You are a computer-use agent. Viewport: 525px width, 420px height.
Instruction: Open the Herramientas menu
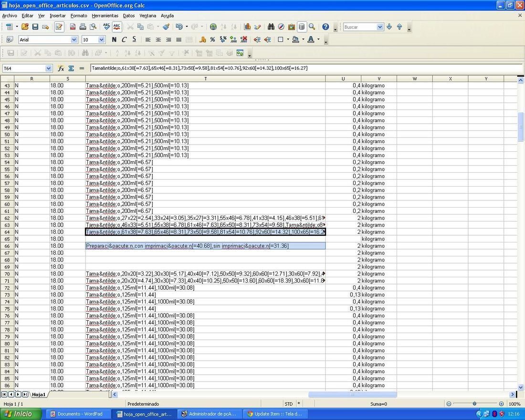pyautogui.click(x=105, y=16)
